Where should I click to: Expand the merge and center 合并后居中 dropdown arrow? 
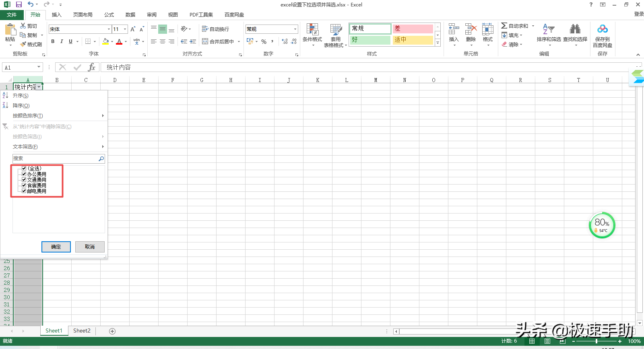pos(239,41)
